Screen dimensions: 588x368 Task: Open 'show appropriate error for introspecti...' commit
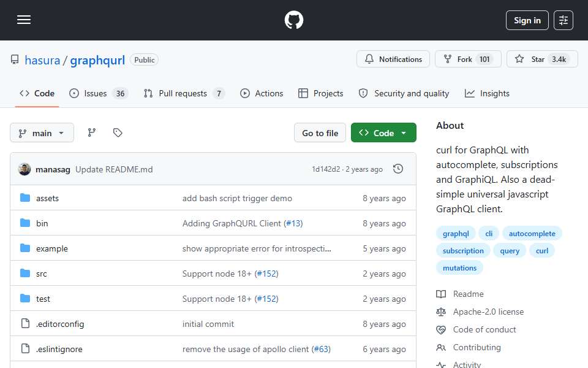tap(257, 248)
